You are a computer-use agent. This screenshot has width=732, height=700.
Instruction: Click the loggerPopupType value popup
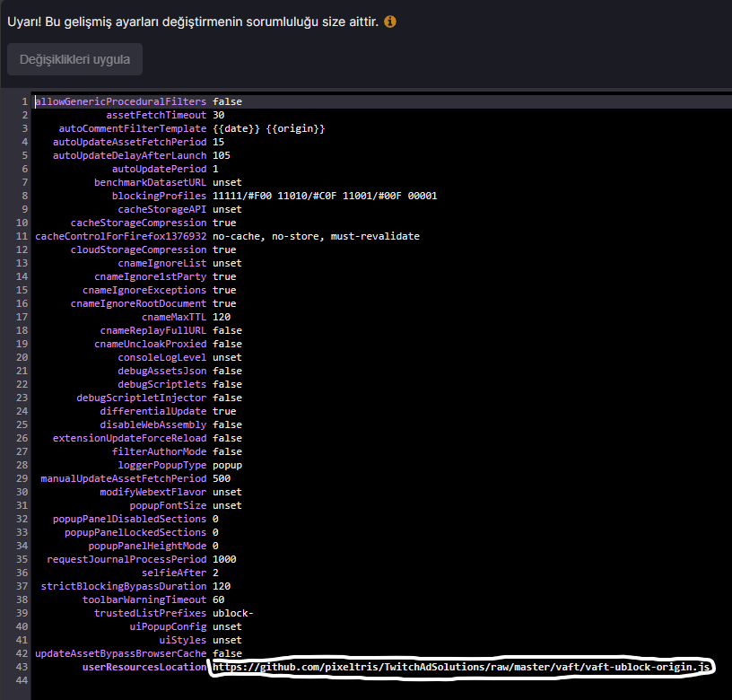click(227, 465)
